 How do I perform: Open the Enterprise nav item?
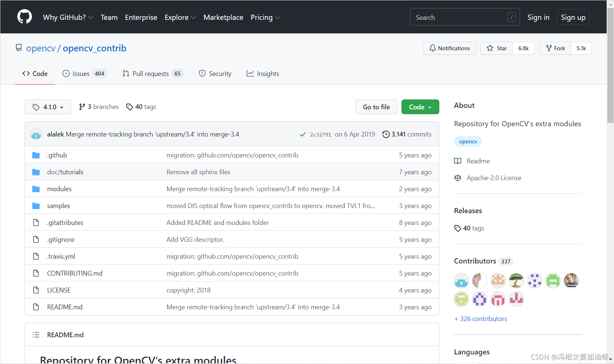click(141, 17)
